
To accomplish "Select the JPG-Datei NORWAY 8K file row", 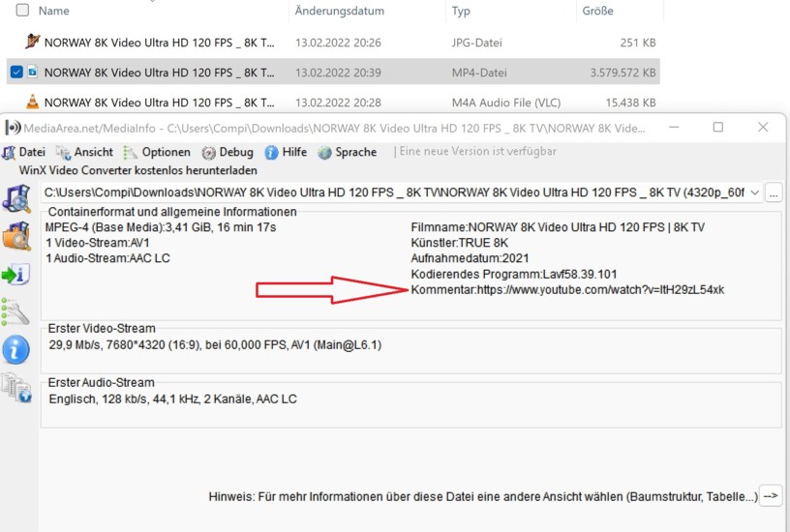I will [333, 43].
